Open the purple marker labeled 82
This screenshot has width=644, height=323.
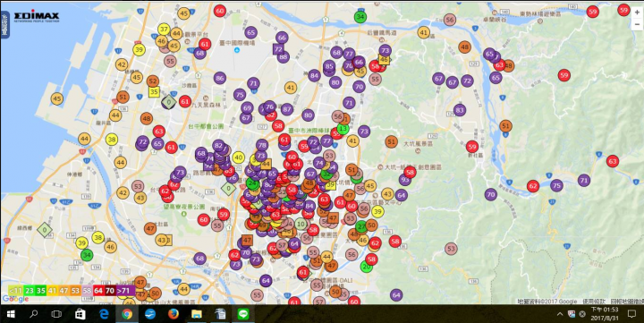(x=218, y=146)
